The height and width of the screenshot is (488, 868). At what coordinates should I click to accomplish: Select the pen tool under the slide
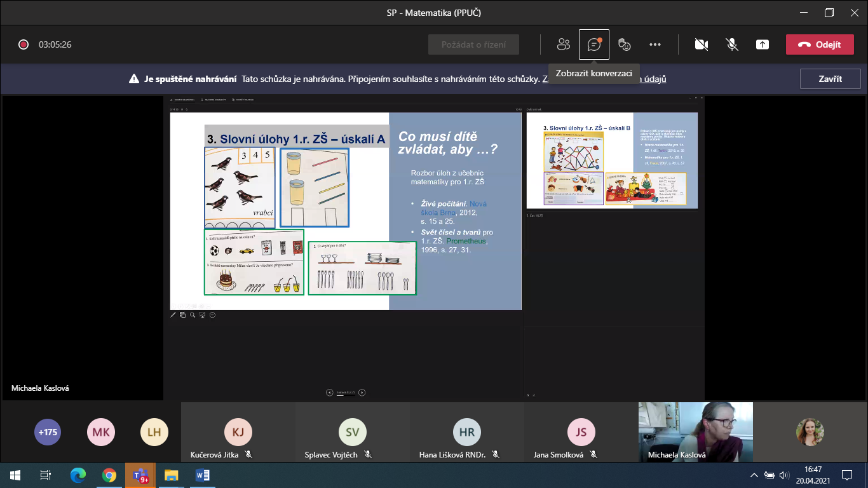(x=173, y=315)
